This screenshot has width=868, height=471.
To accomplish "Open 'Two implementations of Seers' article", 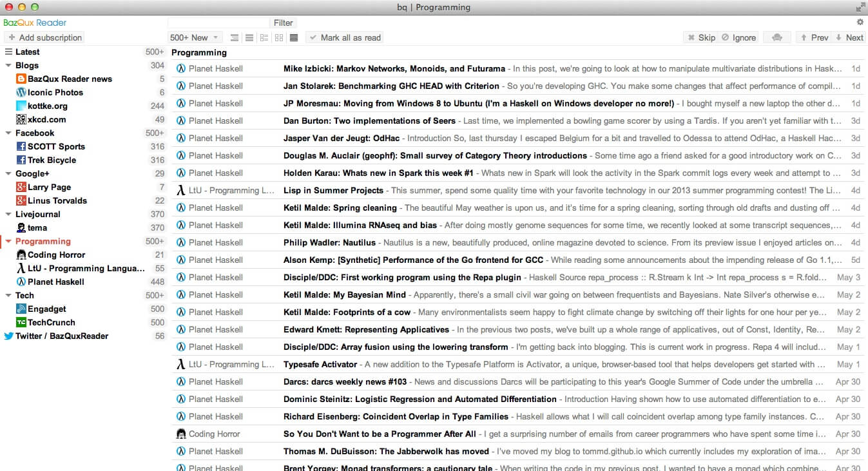I will click(369, 120).
